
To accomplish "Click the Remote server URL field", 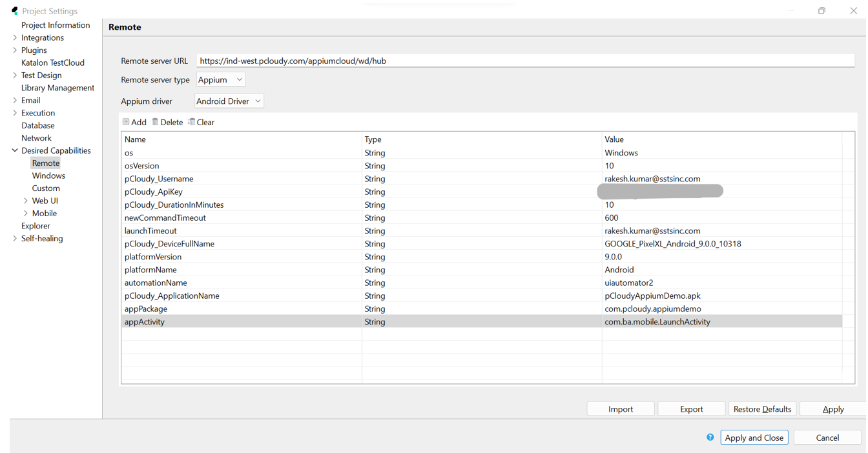I will click(x=452, y=60).
